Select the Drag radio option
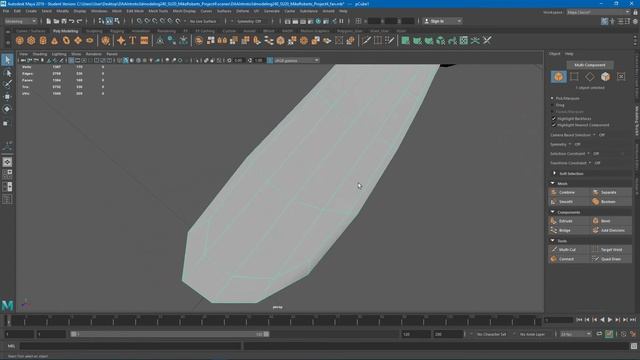640x360 pixels. click(552, 105)
